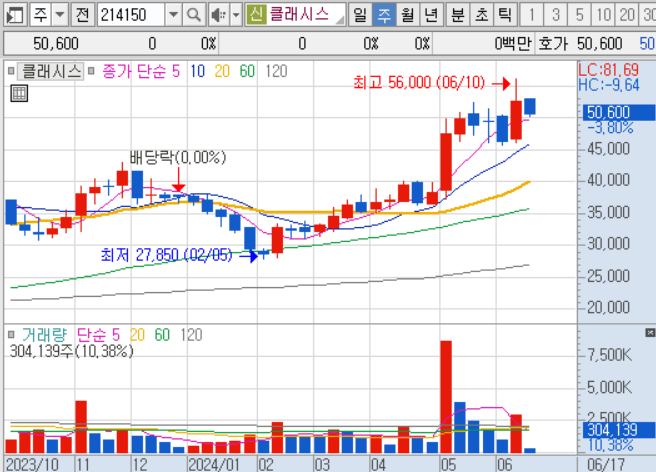This screenshot has width=656, height=472.
Task: Click the green '신' badge icon
Action: 256,15
